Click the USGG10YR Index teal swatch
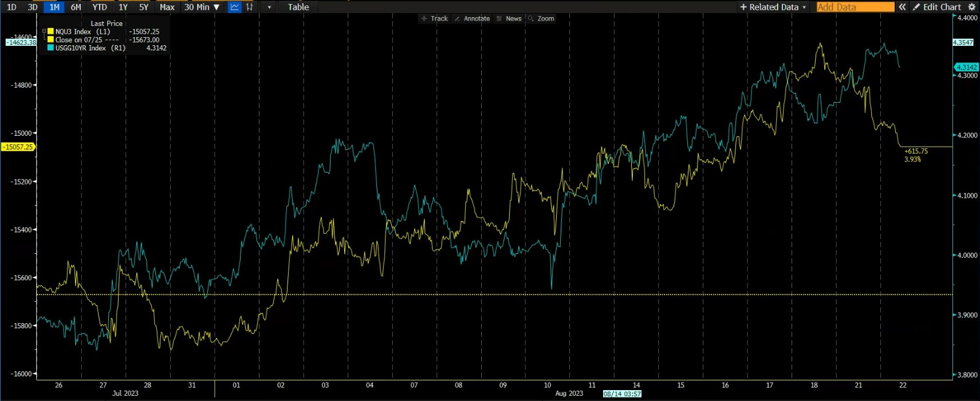 point(50,48)
